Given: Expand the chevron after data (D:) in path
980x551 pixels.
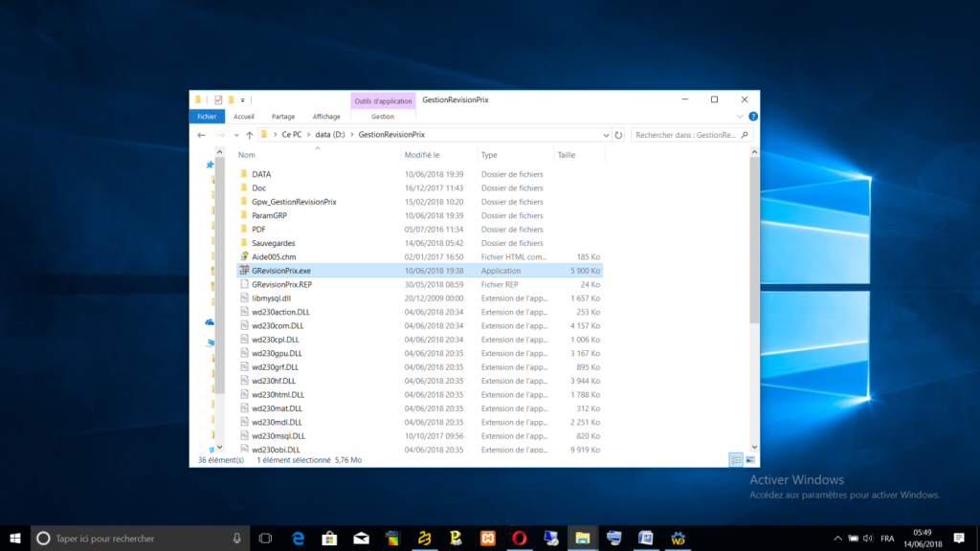Looking at the screenshot, I should click(351, 136).
